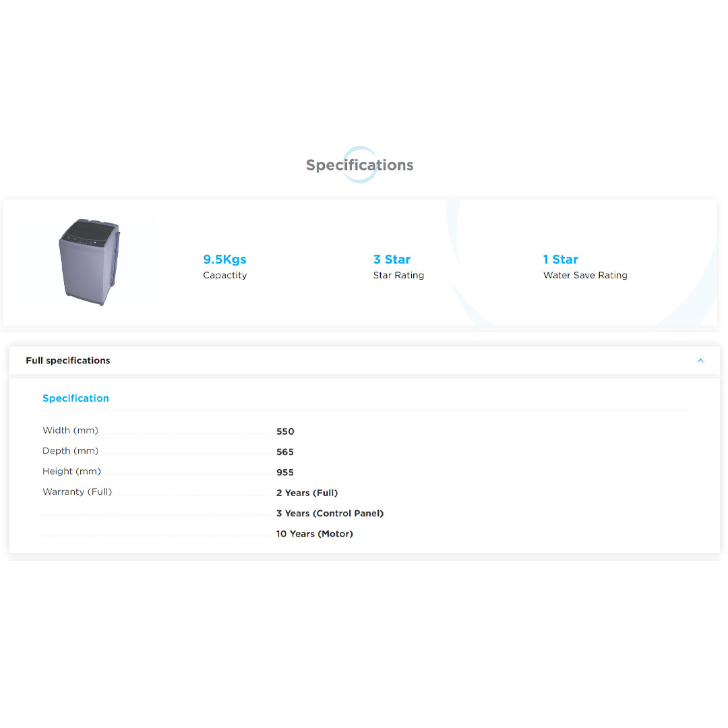This screenshot has height=728, width=728.
Task: Click the washing machine product image
Action: [x=89, y=262]
